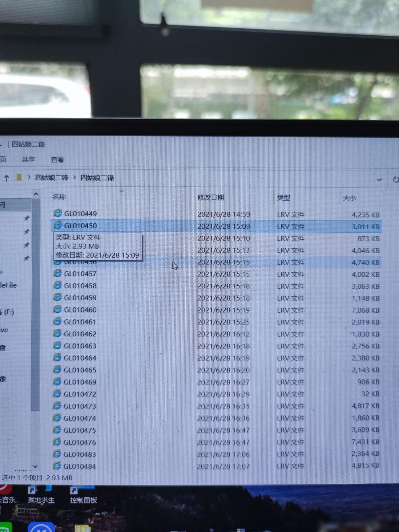Select the GL010449 file icon
The width and height of the screenshot is (399, 532).
[x=58, y=213]
